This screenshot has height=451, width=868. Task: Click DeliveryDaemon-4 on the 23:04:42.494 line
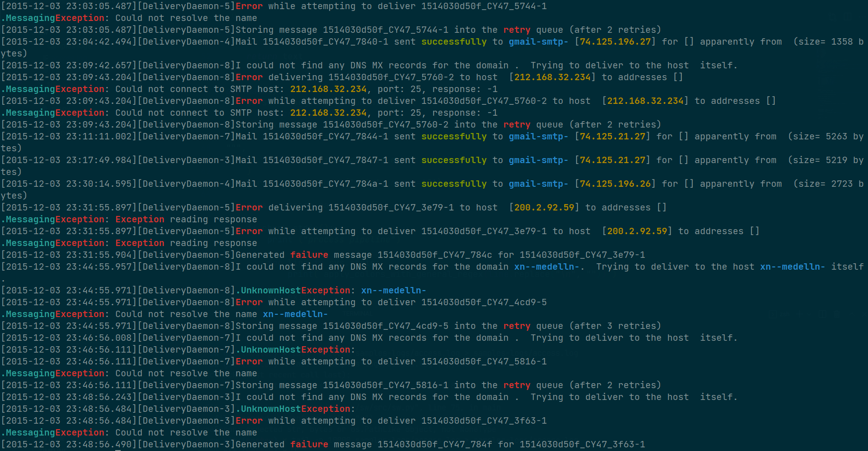pyautogui.click(x=186, y=41)
